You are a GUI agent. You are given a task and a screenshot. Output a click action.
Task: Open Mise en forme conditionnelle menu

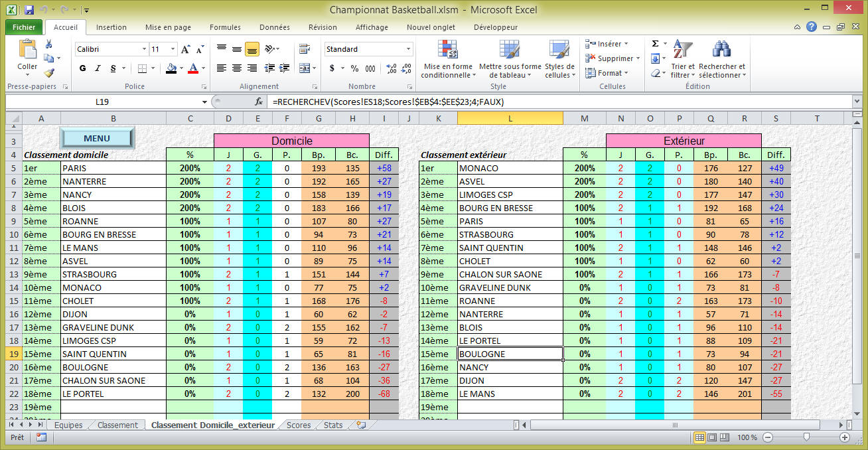coord(448,59)
